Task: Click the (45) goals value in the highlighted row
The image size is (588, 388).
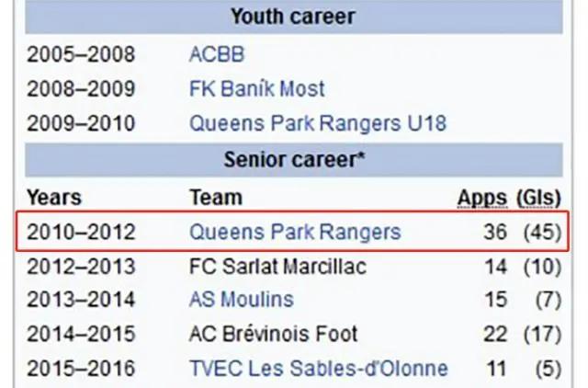Action: 541,231
